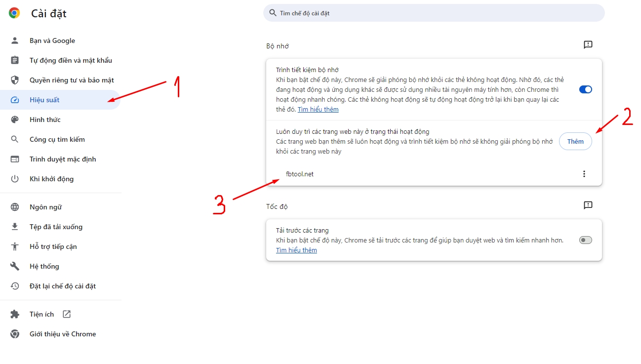Open more actions menu for fbtool.net

pyautogui.click(x=584, y=174)
